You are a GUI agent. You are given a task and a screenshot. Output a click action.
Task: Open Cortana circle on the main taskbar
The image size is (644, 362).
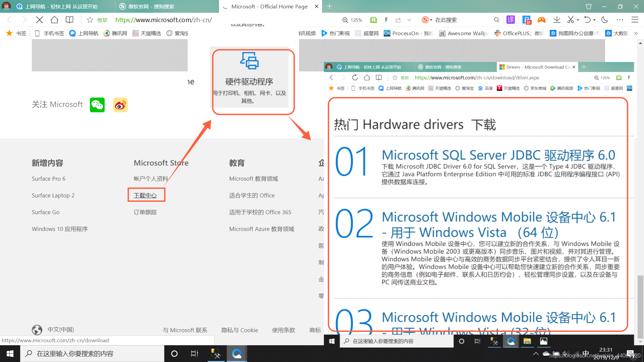click(174, 354)
